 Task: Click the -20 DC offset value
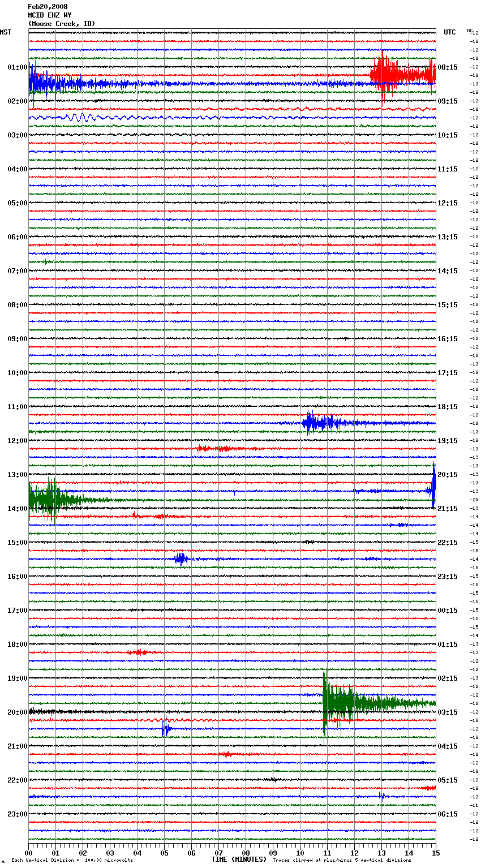pos(474,500)
